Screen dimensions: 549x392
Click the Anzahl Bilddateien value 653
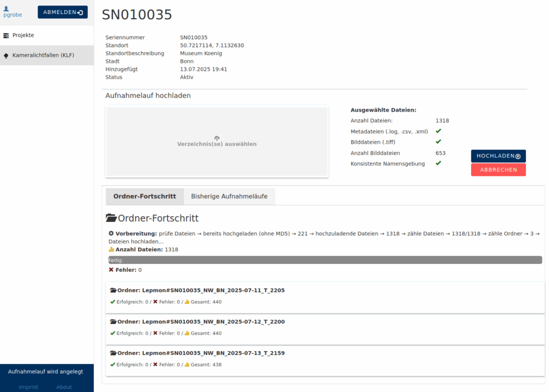(x=441, y=153)
